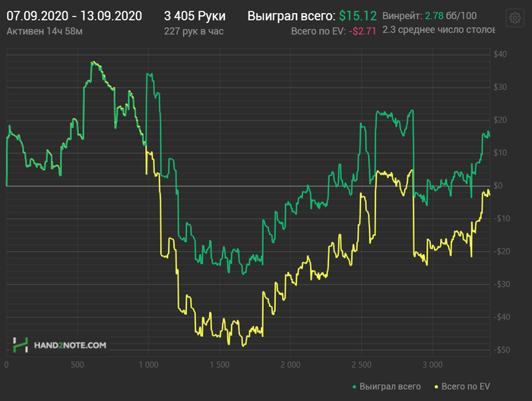Click the $0 label on the Y axis

click(x=498, y=186)
